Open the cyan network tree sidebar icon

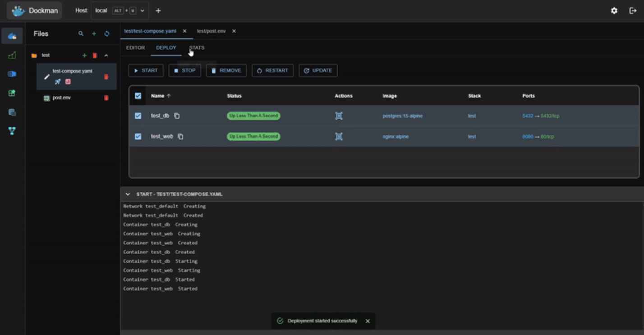12,131
